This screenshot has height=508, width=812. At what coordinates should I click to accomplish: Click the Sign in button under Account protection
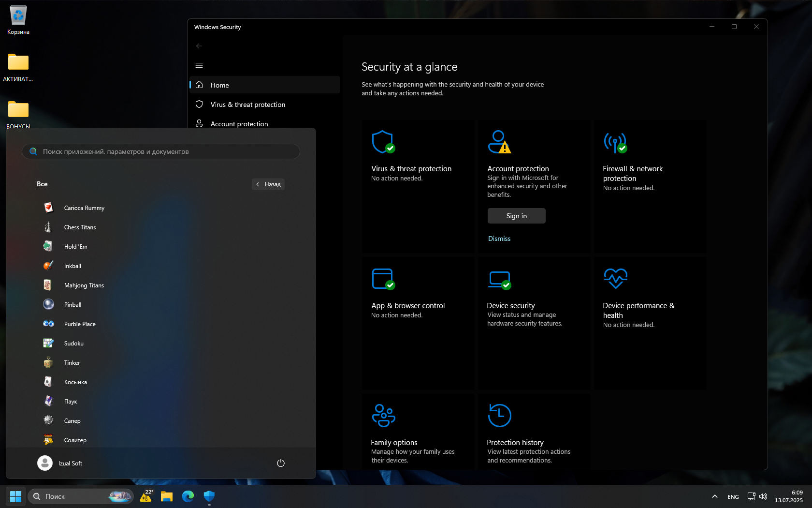(517, 216)
